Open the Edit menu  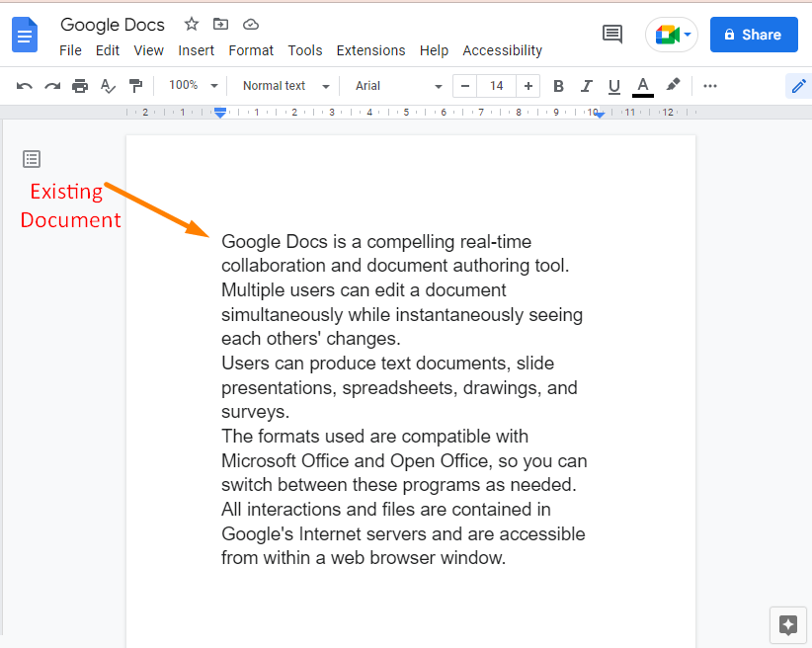pos(108,50)
